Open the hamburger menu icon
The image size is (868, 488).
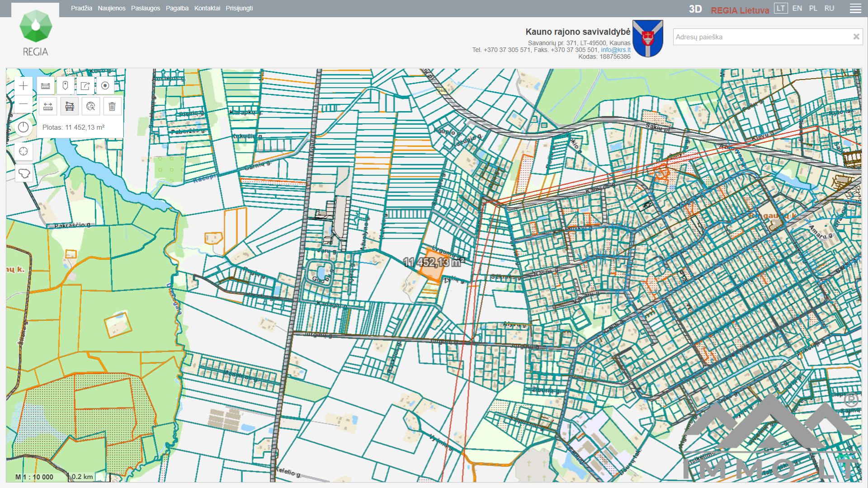855,9
